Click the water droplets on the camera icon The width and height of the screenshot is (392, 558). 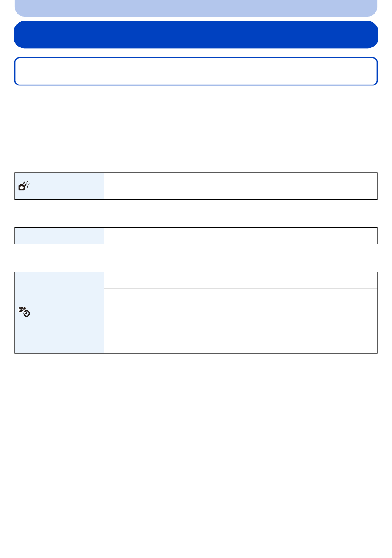[27, 184]
